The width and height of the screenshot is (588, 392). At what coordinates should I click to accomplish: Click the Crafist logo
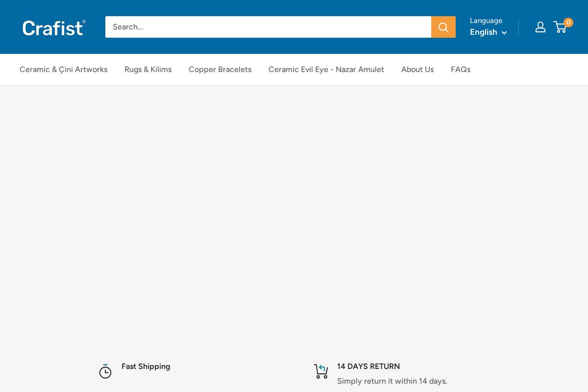coord(52,28)
